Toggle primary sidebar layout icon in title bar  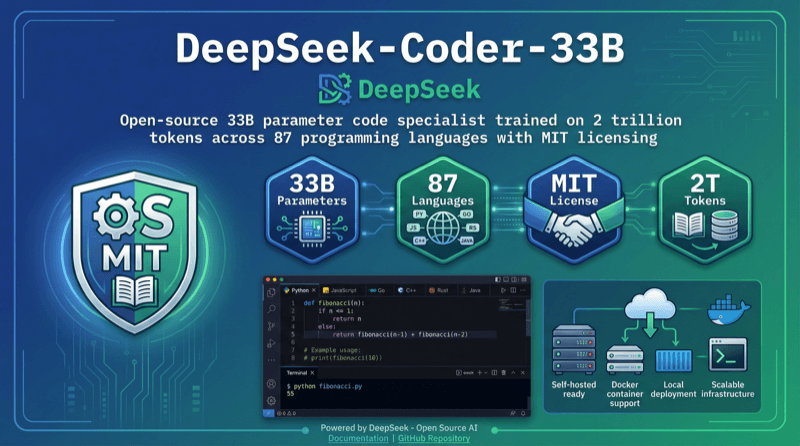[497, 279]
